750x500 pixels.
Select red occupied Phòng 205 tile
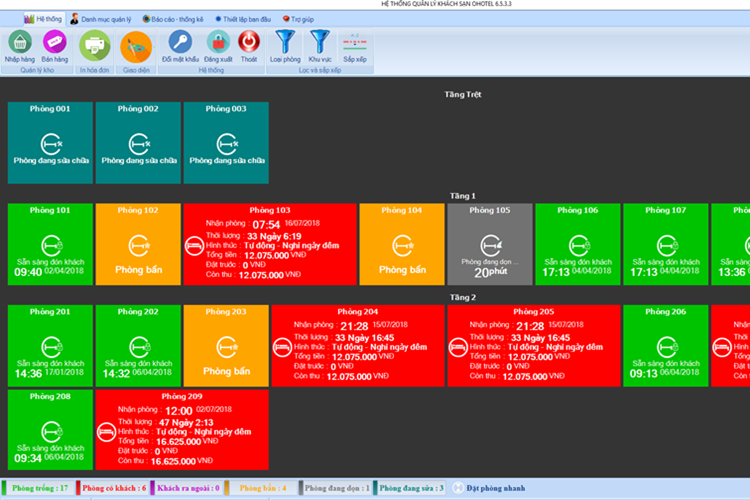(534, 345)
